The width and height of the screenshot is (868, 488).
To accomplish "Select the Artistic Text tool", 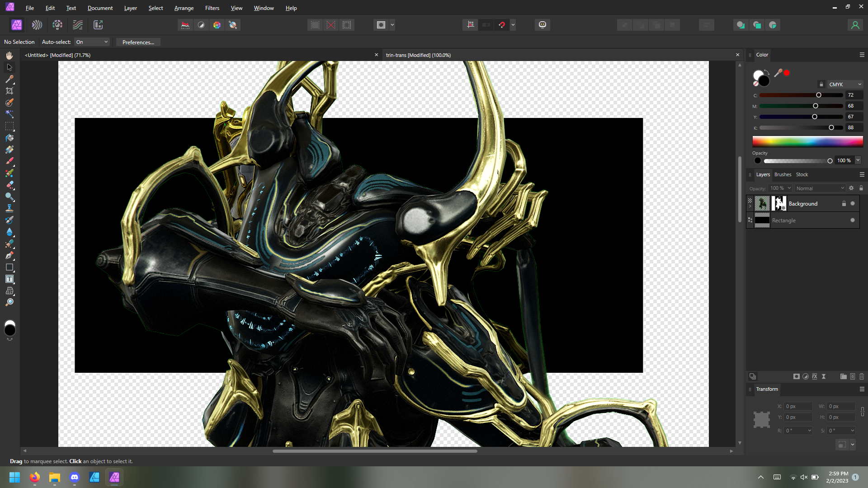I will point(9,279).
